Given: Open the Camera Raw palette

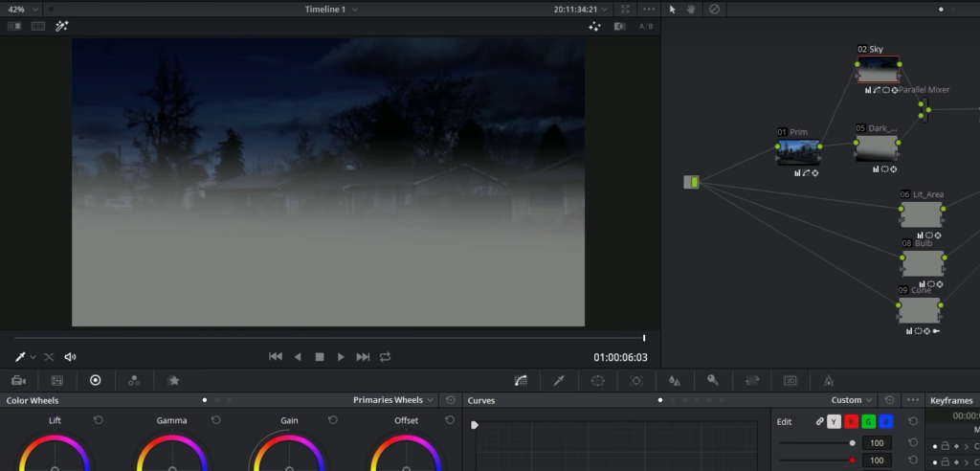Looking at the screenshot, I should click(18, 380).
